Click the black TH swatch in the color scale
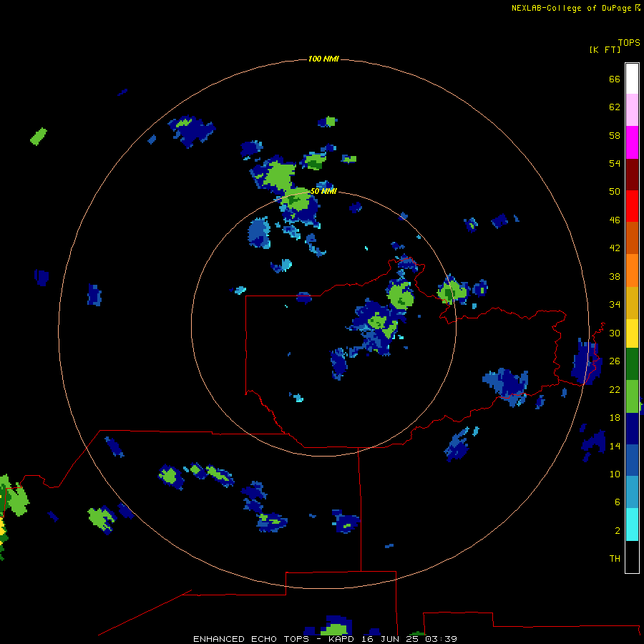 tap(632, 557)
